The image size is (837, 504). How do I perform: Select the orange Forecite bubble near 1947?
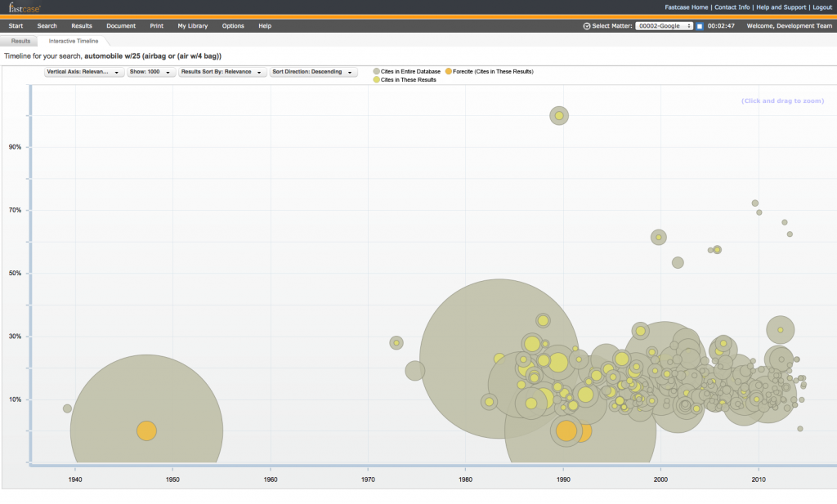pyautogui.click(x=146, y=430)
